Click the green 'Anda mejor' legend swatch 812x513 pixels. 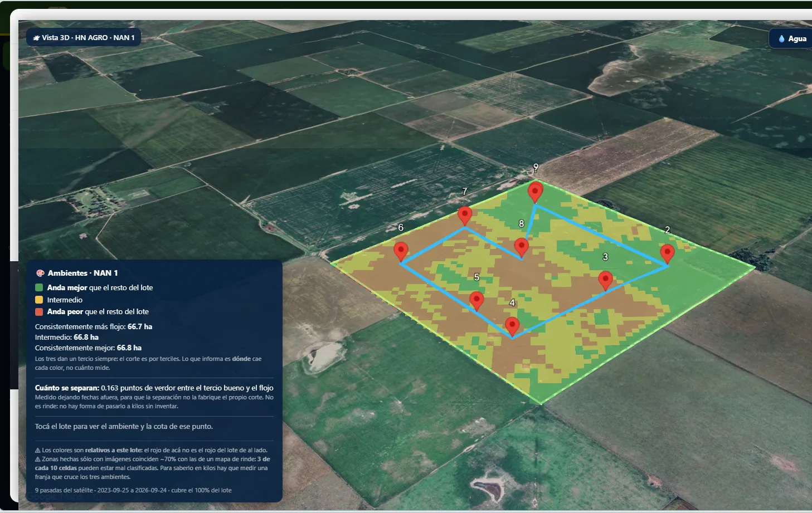point(39,287)
